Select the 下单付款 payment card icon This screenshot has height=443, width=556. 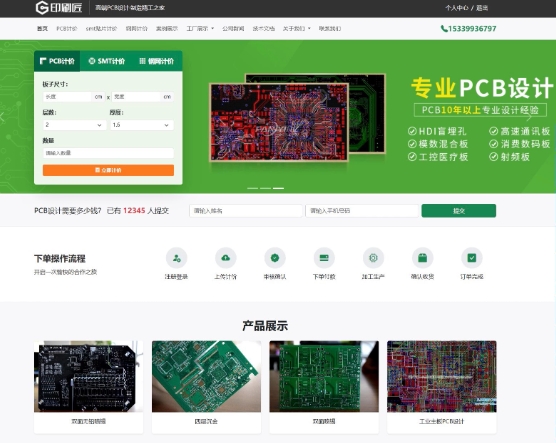324,258
